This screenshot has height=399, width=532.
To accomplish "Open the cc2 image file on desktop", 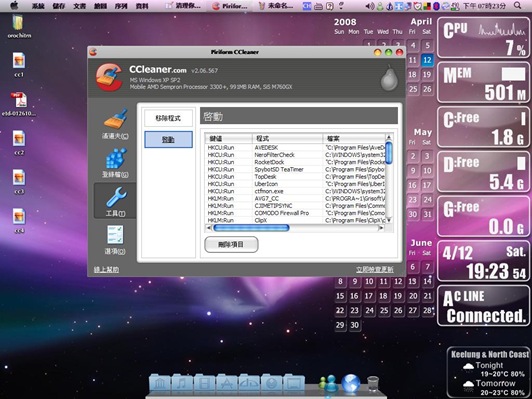I will pyautogui.click(x=19, y=142).
